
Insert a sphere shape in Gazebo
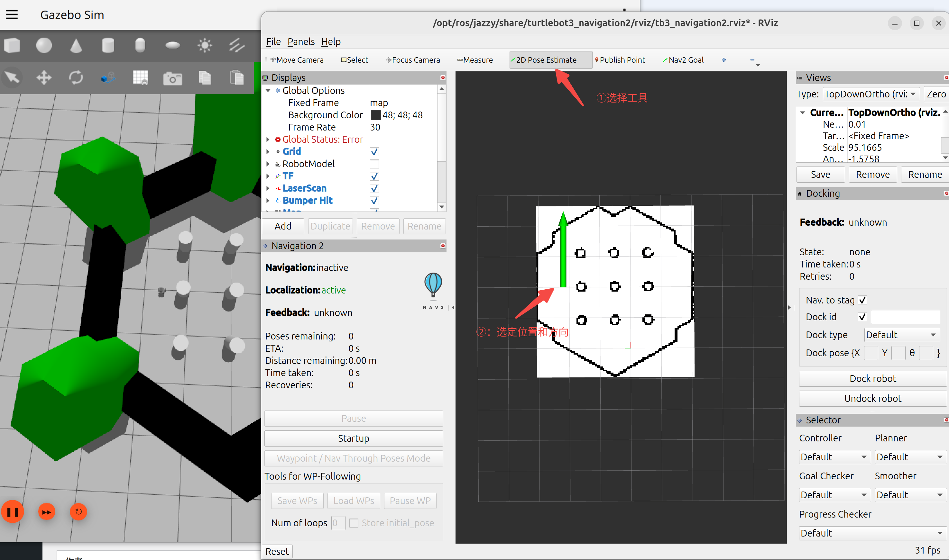44,46
